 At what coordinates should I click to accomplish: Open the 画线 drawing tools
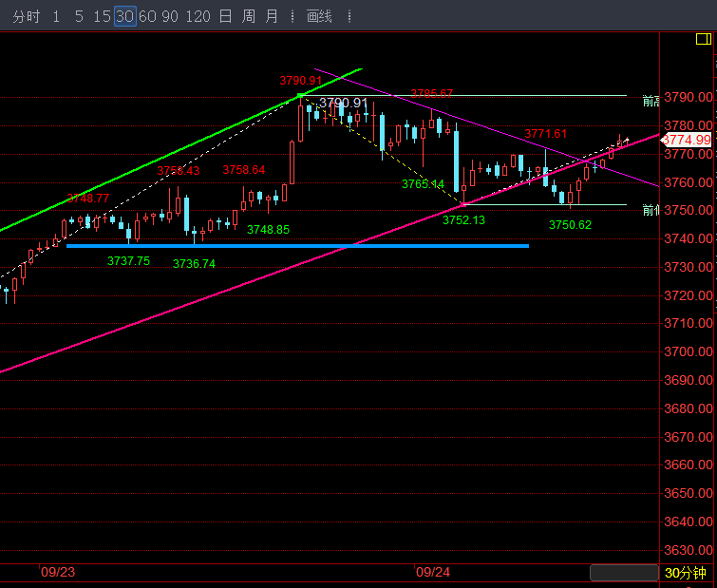tap(319, 16)
